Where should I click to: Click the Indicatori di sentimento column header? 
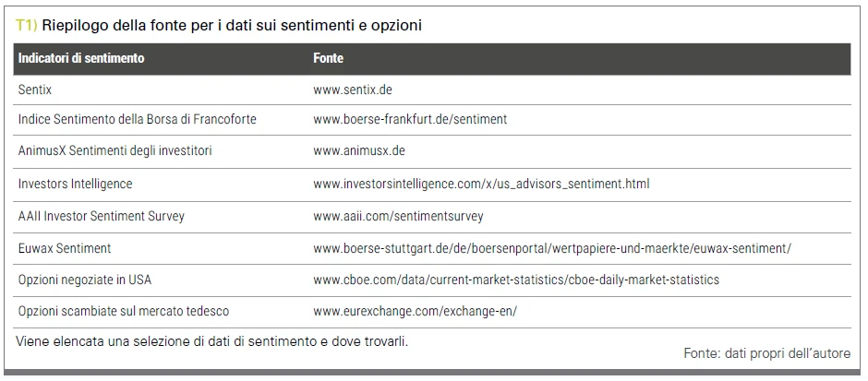pos(81,58)
